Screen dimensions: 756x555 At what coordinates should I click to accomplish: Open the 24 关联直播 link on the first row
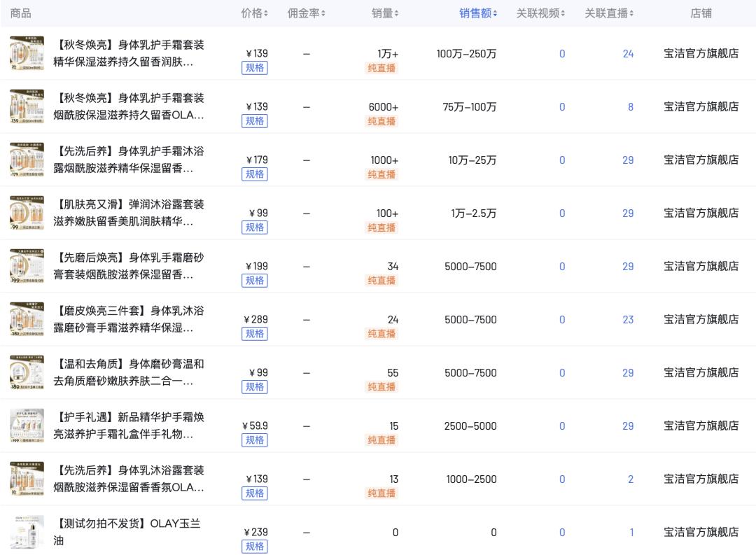point(629,53)
